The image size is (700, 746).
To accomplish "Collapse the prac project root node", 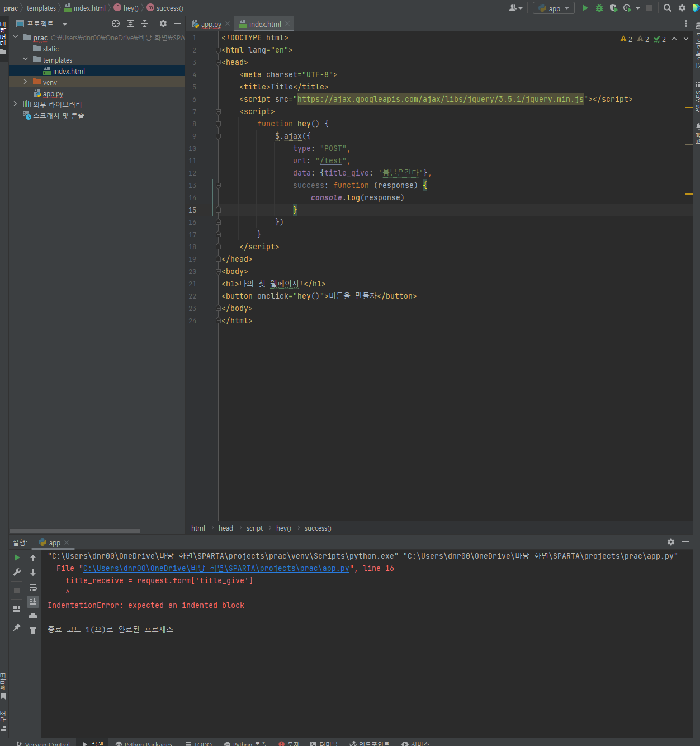I will click(x=15, y=37).
